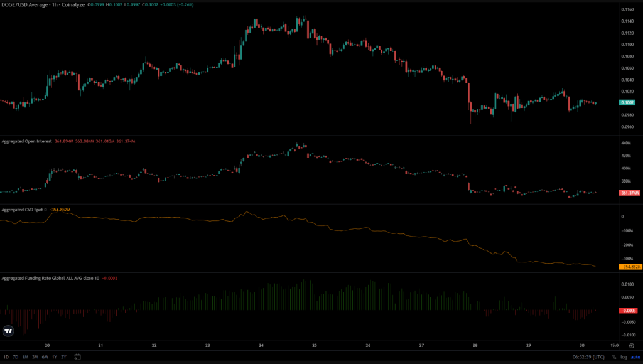This screenshot has height=364, width=643.
Task: Click the +0.0003 (+0.26%) change value
Action: 176,4
